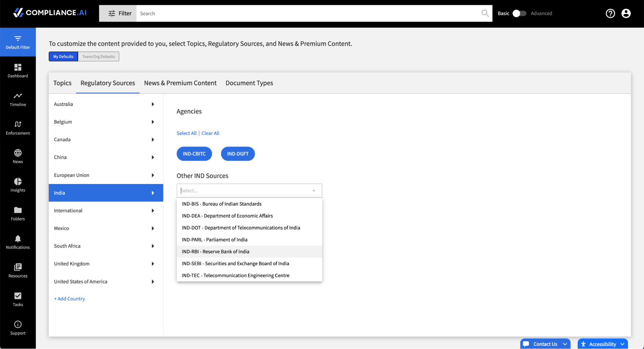Choose IND-SEBI Securities and Exchange Board

click(249, 263)
